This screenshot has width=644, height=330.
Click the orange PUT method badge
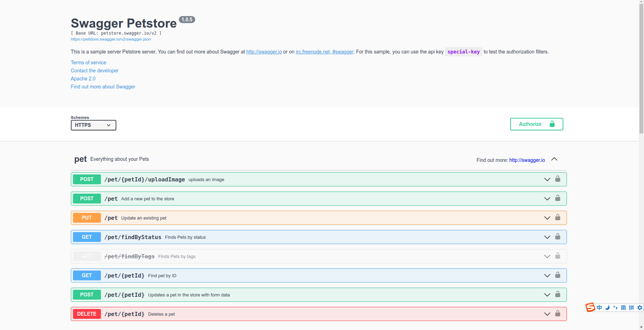point(87,218)
